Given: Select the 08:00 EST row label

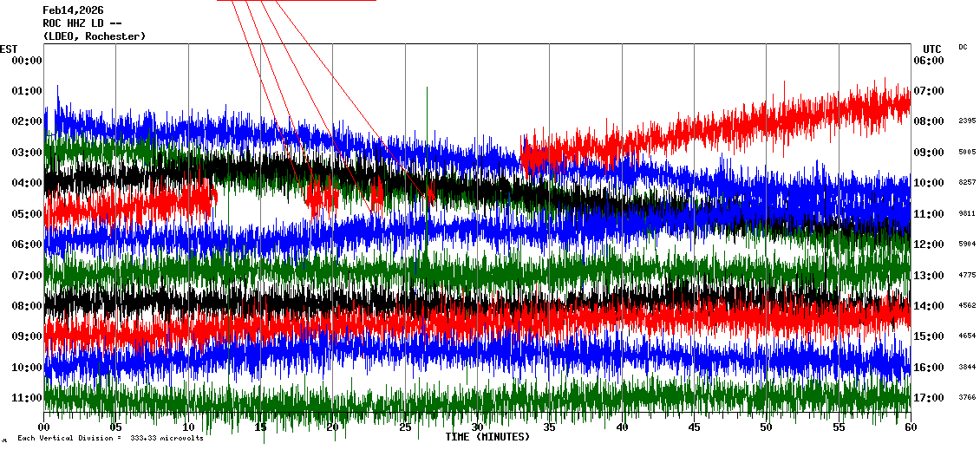Looking at the screenshot, I should pyautogui.click(x=27, y=306).
